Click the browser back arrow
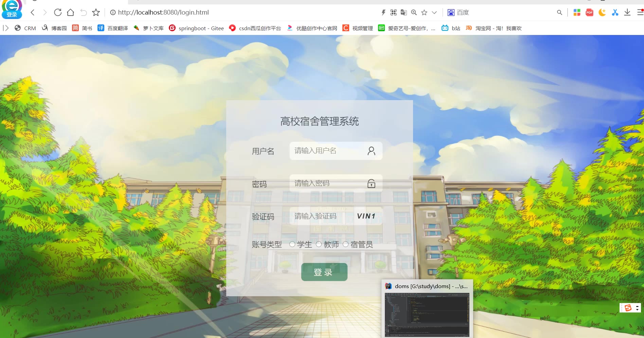Screen dimensions: 644x338 coord(33,13)
